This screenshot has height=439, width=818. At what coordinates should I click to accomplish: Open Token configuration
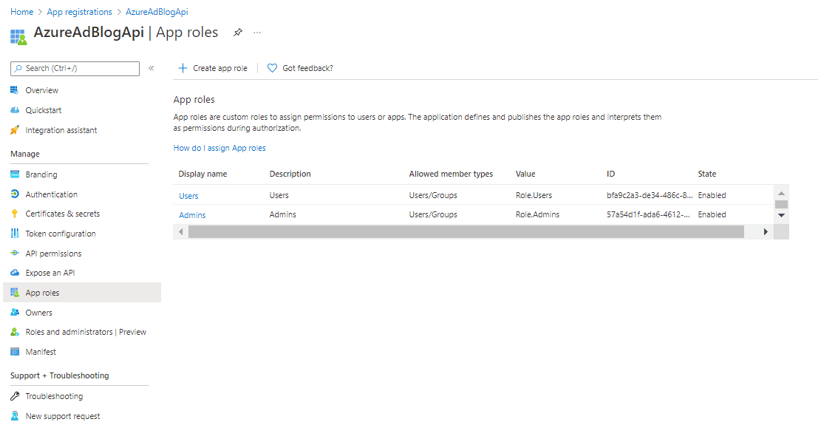pos(61,234)
